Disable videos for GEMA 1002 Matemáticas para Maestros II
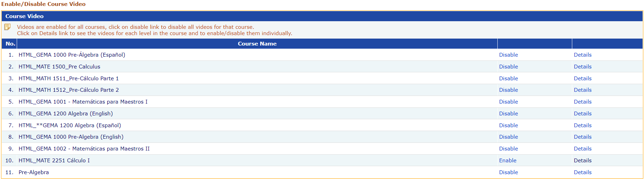The image size is (644, 179). (508, 149)
